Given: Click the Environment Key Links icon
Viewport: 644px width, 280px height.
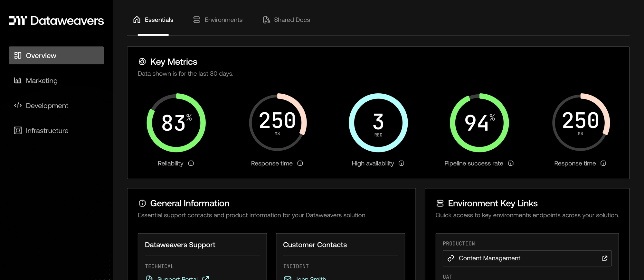Looking at the screenshot, I should click(440, 203).
